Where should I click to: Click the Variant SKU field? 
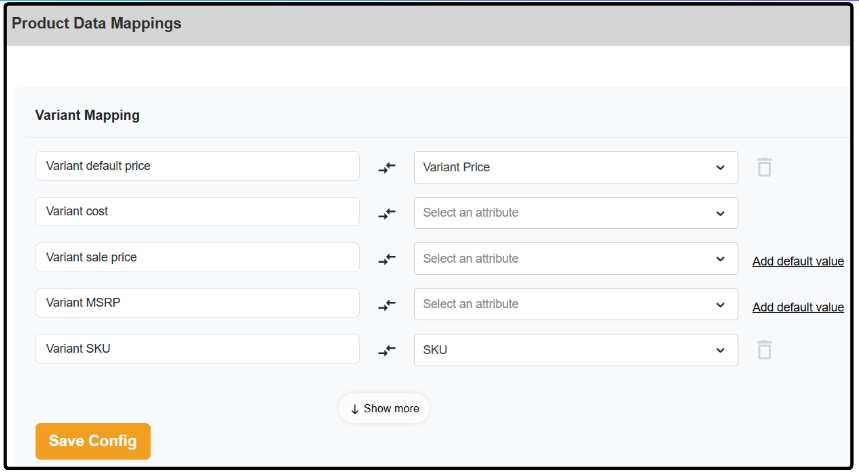pyautogui.click(x=197, y=349)
